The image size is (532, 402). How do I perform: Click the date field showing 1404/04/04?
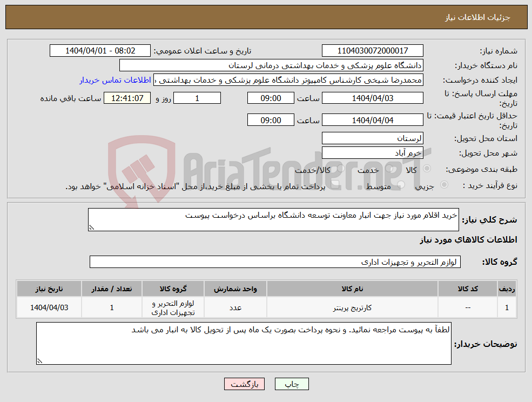point(372,119)
